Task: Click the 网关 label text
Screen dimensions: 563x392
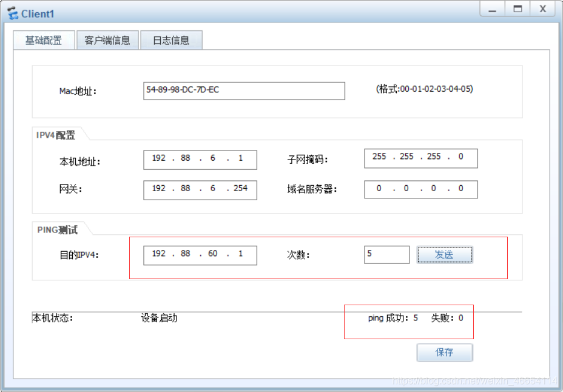Action: (x=71, y=189)
